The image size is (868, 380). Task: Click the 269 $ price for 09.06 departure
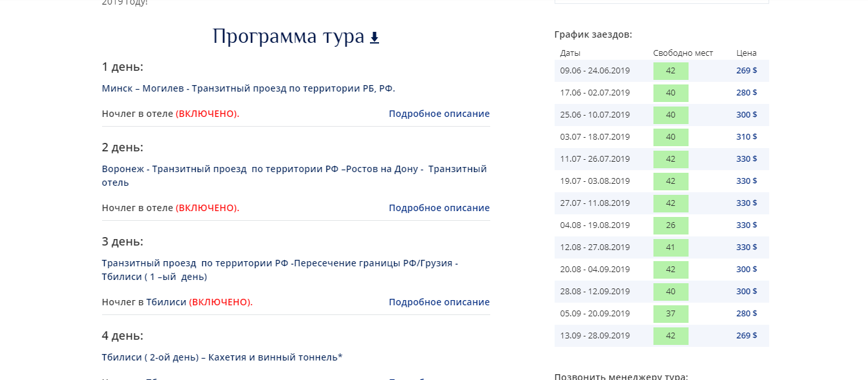746,71
